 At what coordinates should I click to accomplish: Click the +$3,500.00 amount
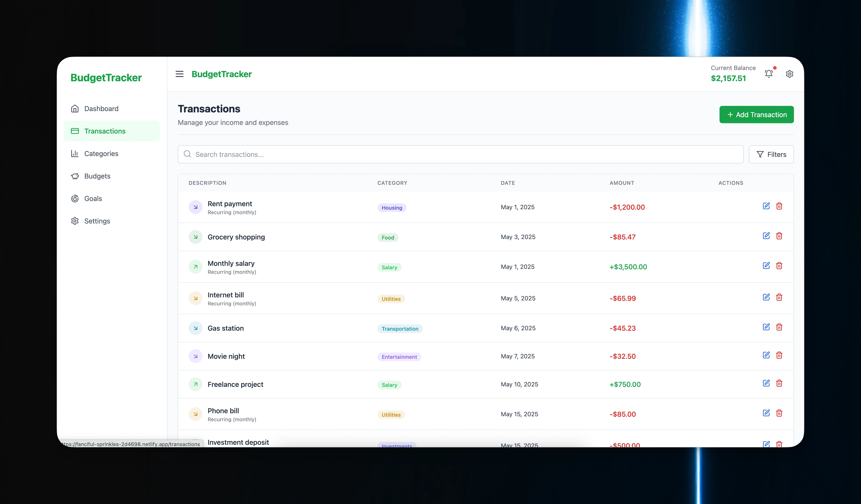628,267
